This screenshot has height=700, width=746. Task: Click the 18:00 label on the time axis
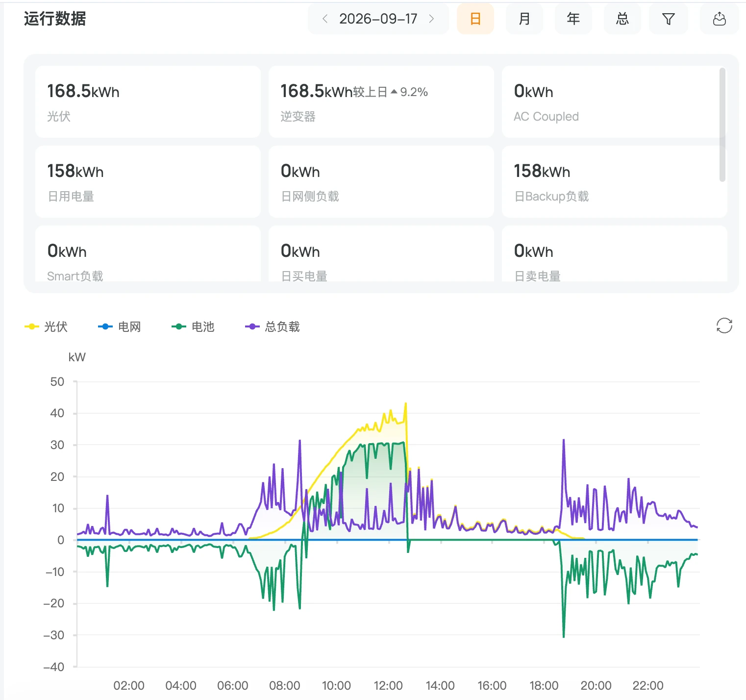coord(544,685)
